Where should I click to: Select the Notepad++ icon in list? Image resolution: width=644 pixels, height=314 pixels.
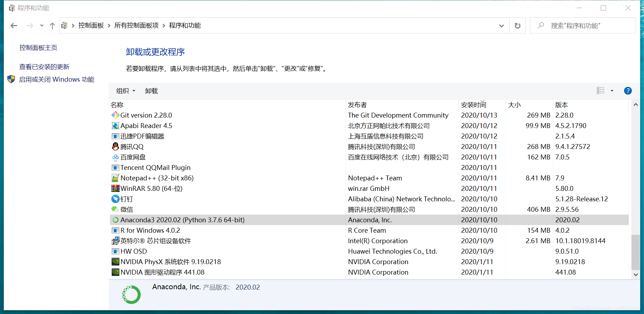[x=115, y=178]
